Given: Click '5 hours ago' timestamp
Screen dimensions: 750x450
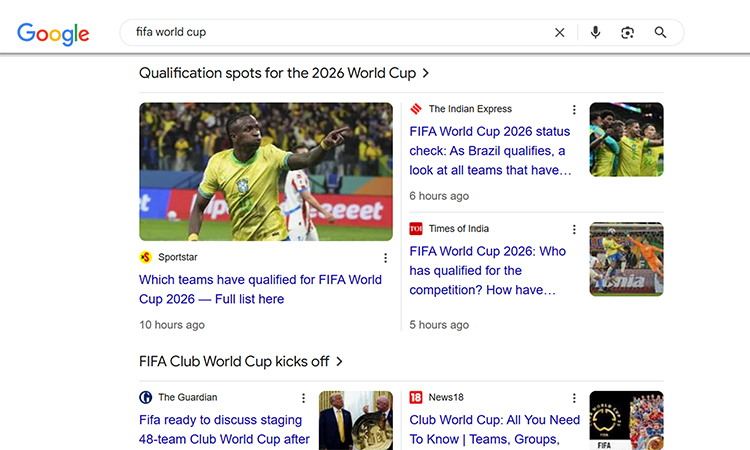Looking at the screenshot, I should point(439,325).
